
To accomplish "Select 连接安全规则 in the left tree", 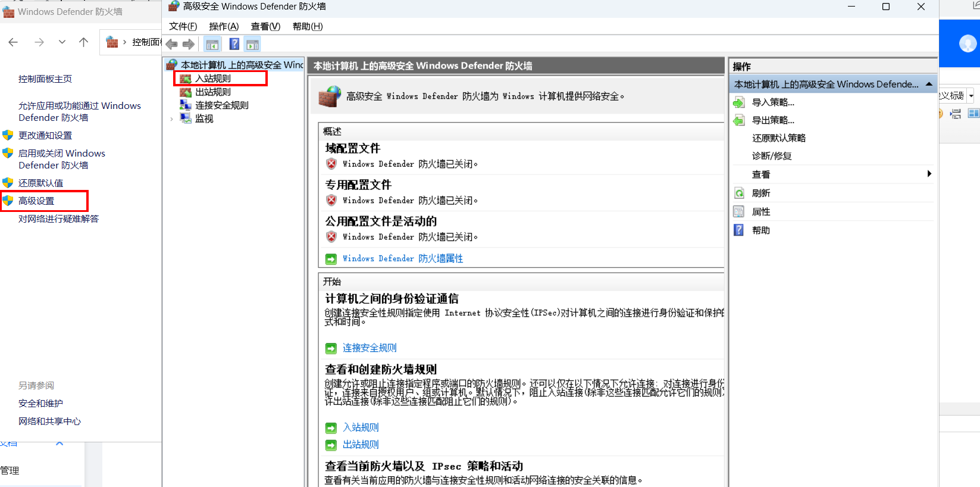I will [222, 105].
